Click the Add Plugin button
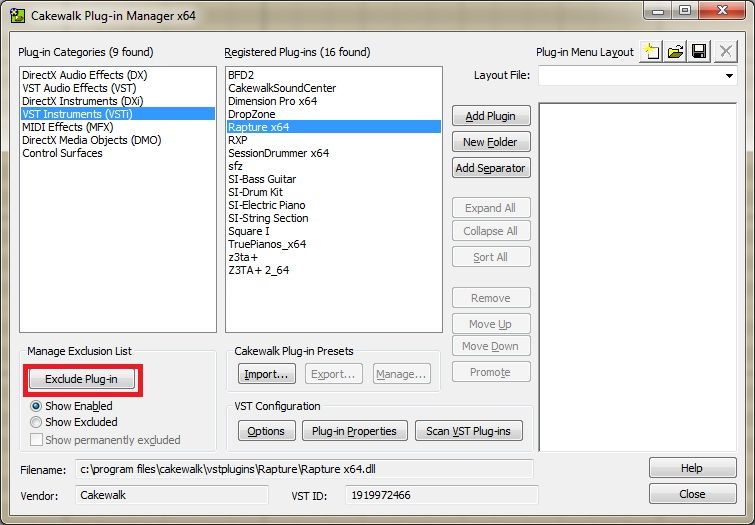This screenshot has width=755, height=525. tap(490, 116)
